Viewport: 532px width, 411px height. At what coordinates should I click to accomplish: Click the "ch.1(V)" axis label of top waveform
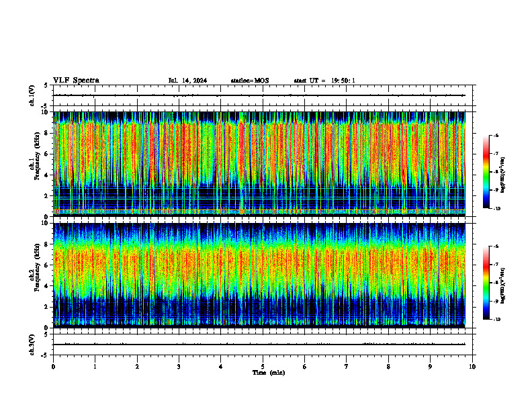[32, 95]
